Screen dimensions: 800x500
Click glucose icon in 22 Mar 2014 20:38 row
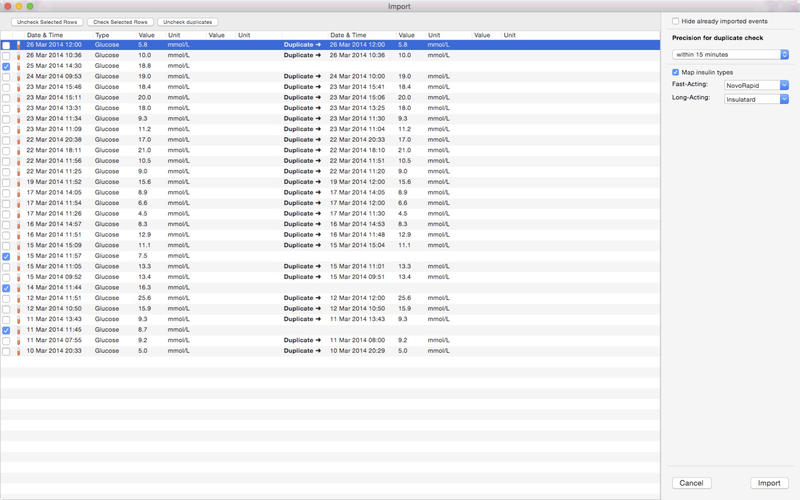click(18, 140)
